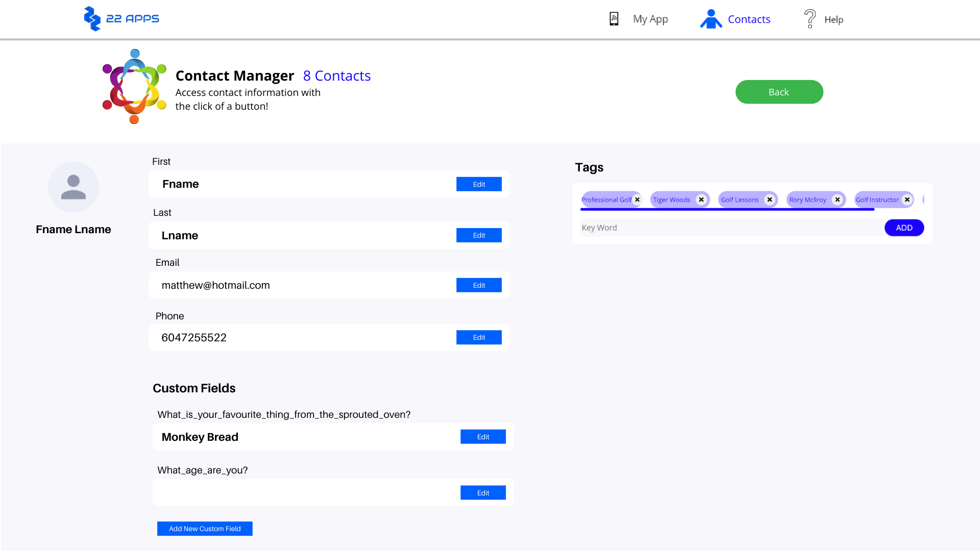Click the Help question mark icon

tap(810, 19)
